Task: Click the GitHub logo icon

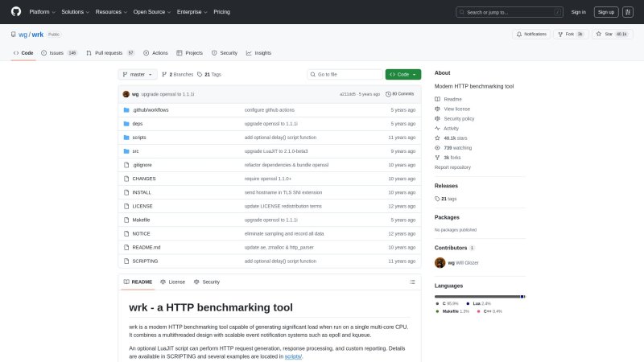Action: pos(15,12)
